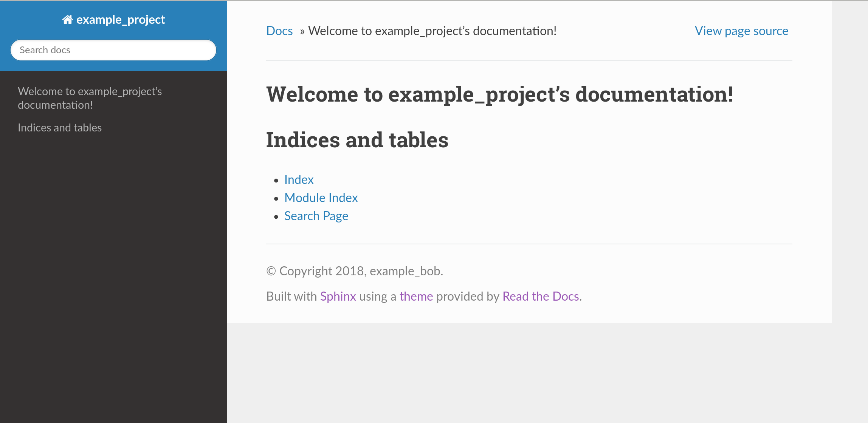The width and height of the screenshot is (868, 423).
Task: Open the View page source link
Action: pos(741,31)
